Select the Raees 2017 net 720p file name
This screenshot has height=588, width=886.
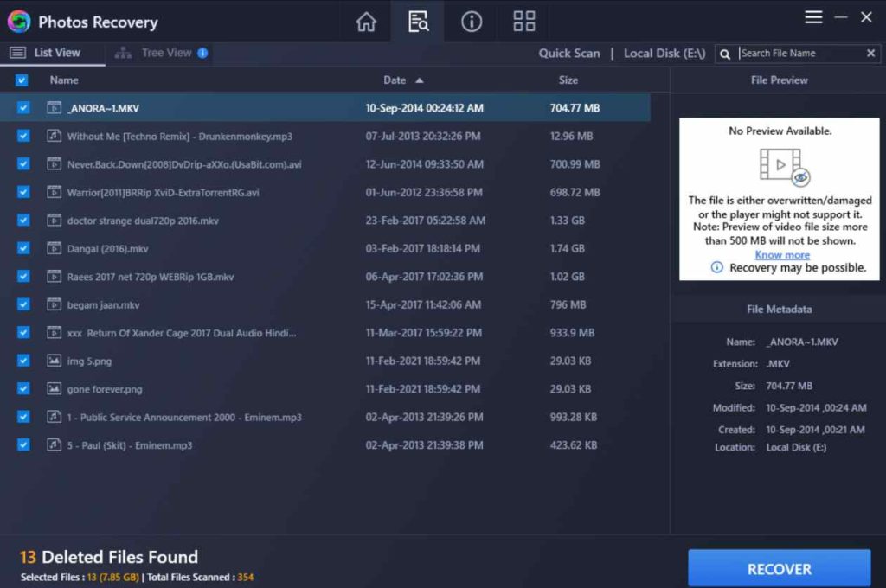coord(151,276)
